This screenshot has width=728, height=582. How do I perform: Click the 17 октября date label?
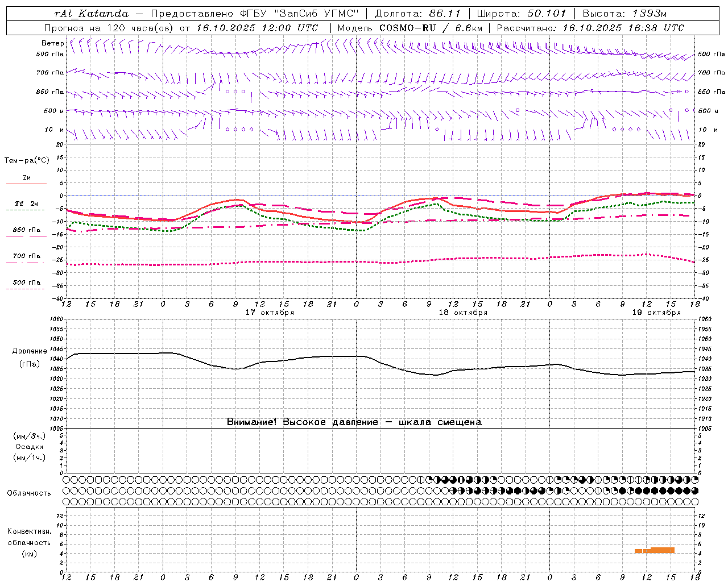[x=270, y=313]
